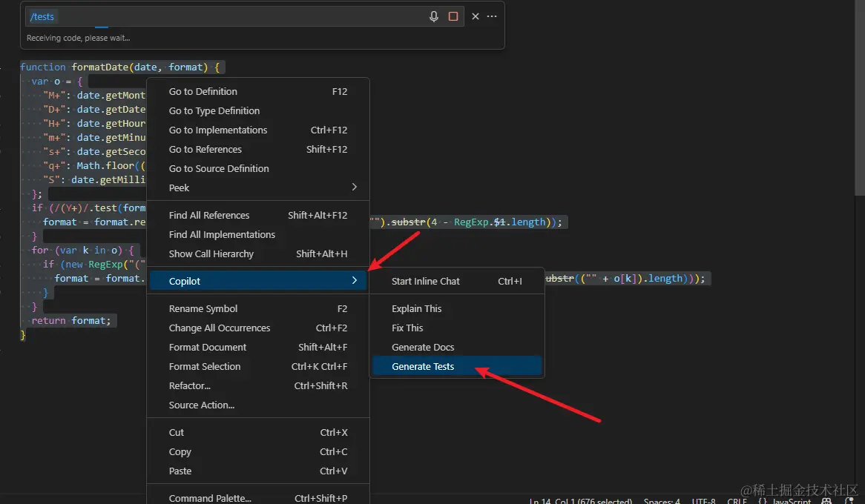The image size is (865, 504).
Task: Choose Format Selection
Action: [x=258, y=367]
